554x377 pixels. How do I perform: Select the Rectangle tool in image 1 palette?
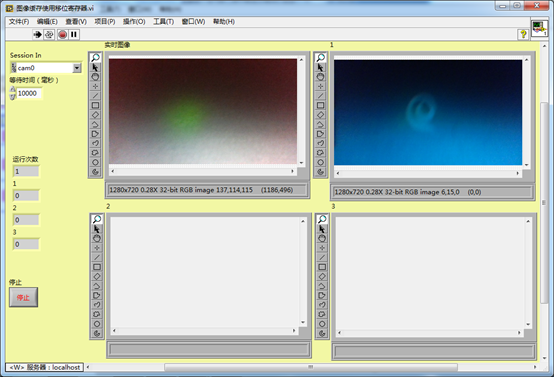point(320,105)
